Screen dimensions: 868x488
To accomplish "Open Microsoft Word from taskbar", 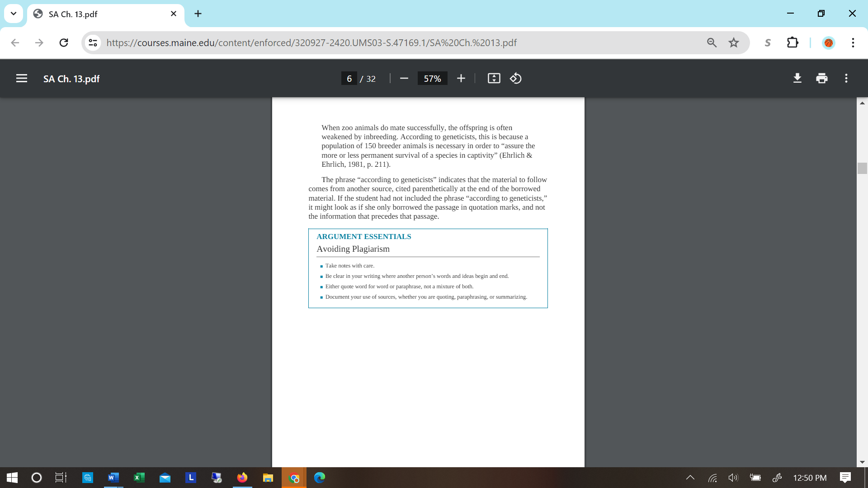I will click(x=113, y=478).
